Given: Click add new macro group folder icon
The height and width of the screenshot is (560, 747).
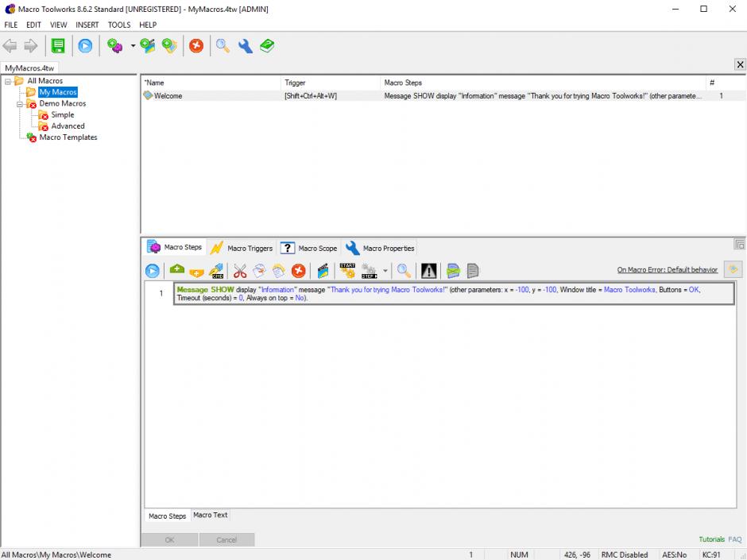Looking at the screenshot, I should (x=169, y=46).
